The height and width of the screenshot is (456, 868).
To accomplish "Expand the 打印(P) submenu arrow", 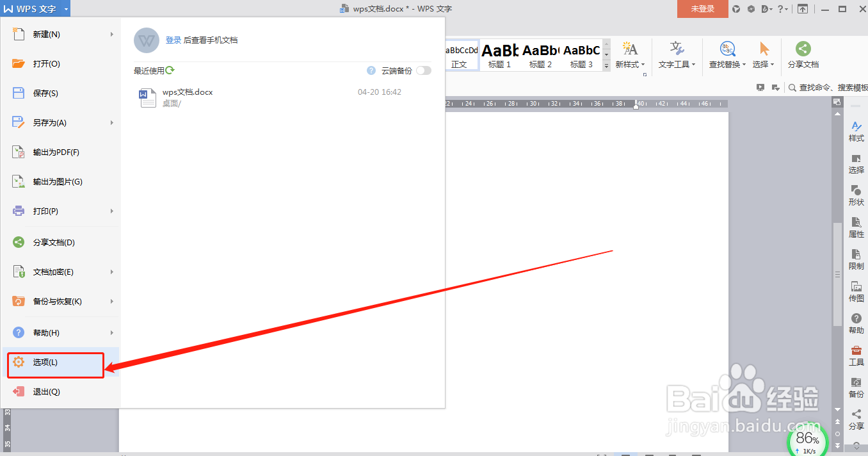I will (112, 211).
